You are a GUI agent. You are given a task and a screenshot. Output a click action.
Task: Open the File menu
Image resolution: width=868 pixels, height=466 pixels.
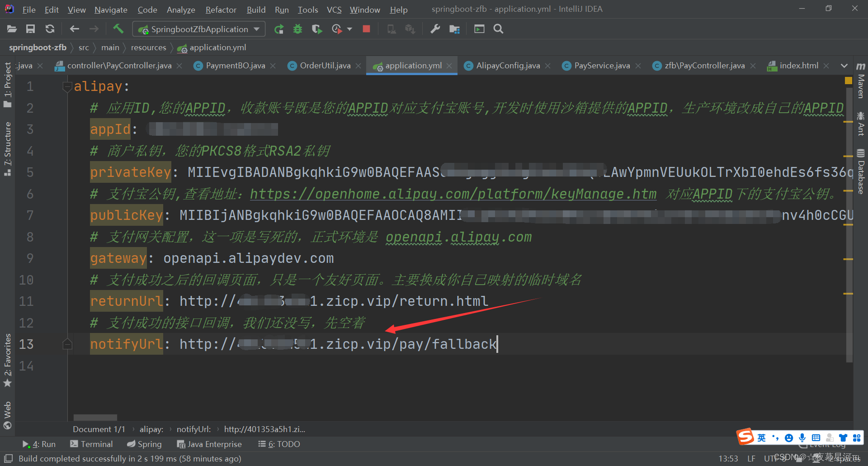click(x=29, y=10)
